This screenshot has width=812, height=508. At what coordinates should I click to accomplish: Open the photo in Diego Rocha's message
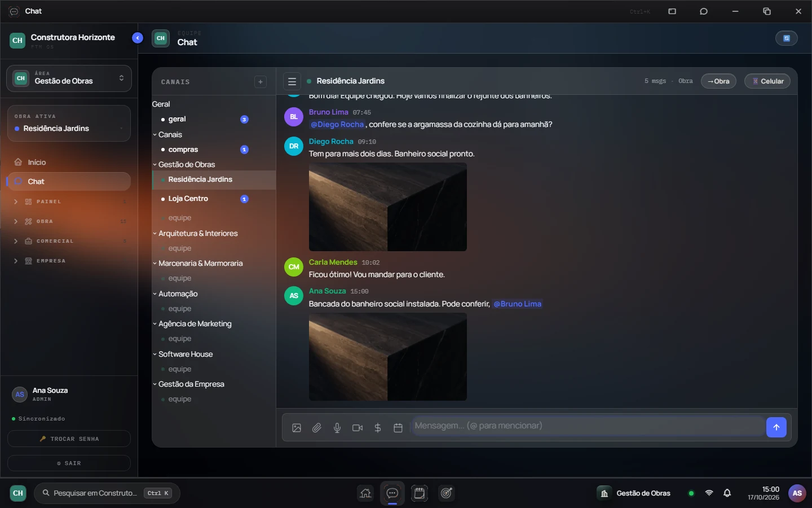pyautogui.click(x=388, y=207)
